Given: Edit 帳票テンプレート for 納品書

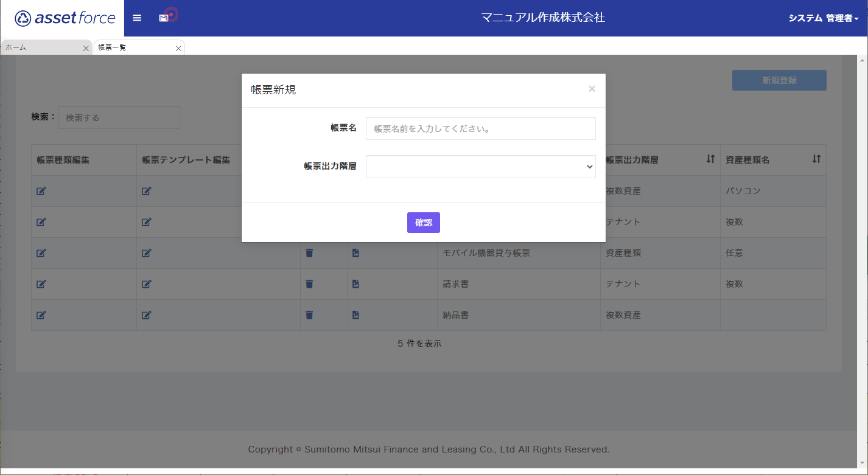Looking at the screenshot, I should pyautogui.click(x=147, y=315).
